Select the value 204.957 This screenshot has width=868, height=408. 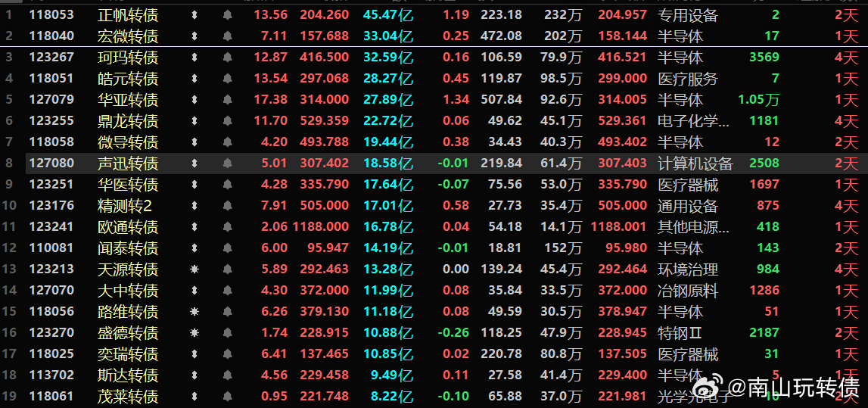622,15
